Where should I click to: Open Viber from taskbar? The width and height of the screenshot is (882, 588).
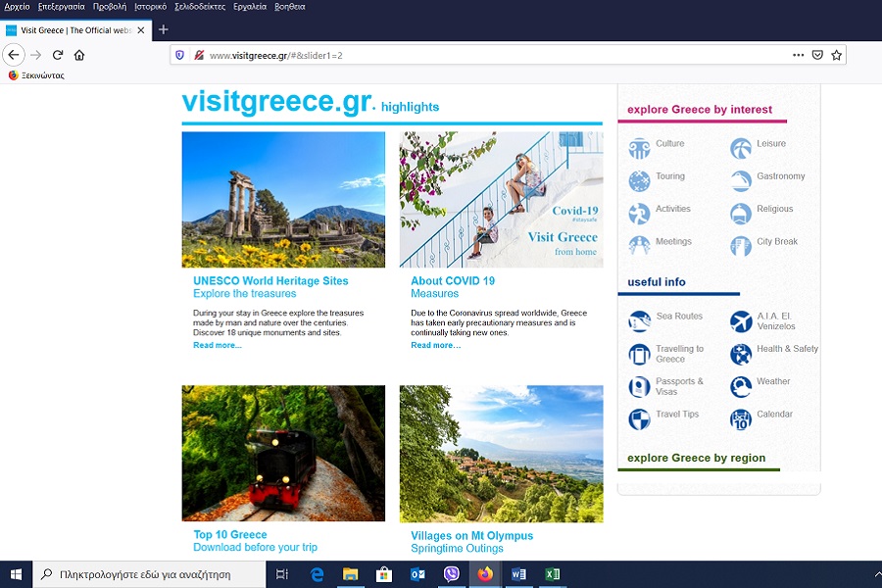coord(451,574)
